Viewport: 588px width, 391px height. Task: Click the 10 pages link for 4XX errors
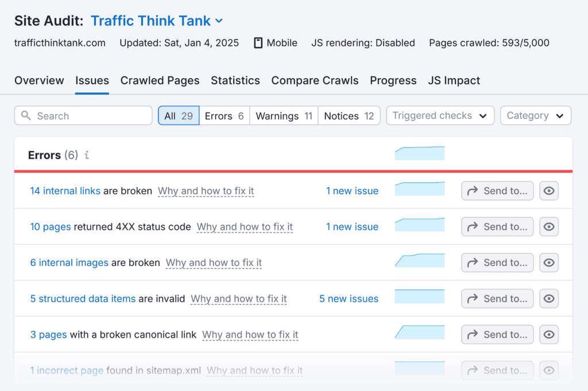coord(50,227)
